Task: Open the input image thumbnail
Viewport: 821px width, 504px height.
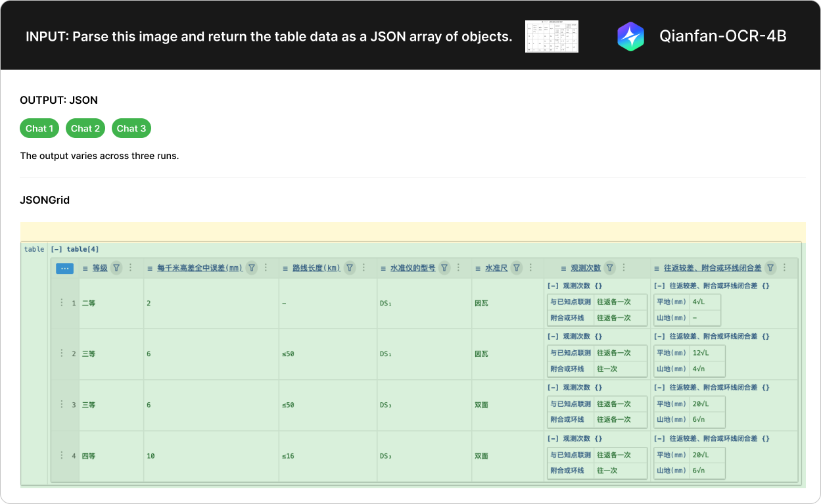Action: 551,36
